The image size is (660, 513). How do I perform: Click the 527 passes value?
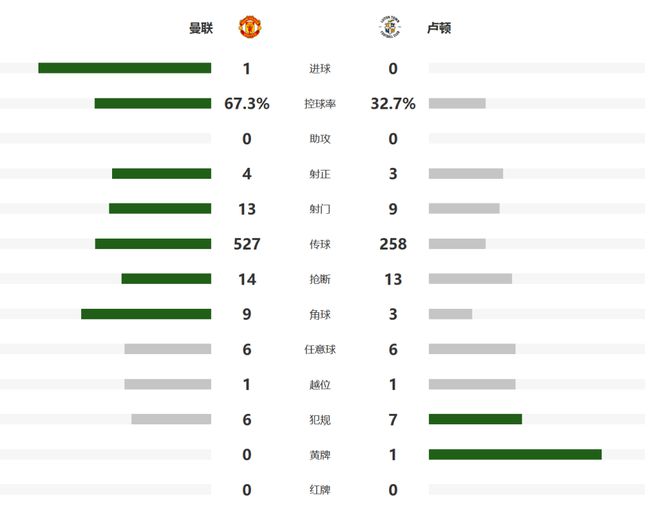(x=246, y=244)
